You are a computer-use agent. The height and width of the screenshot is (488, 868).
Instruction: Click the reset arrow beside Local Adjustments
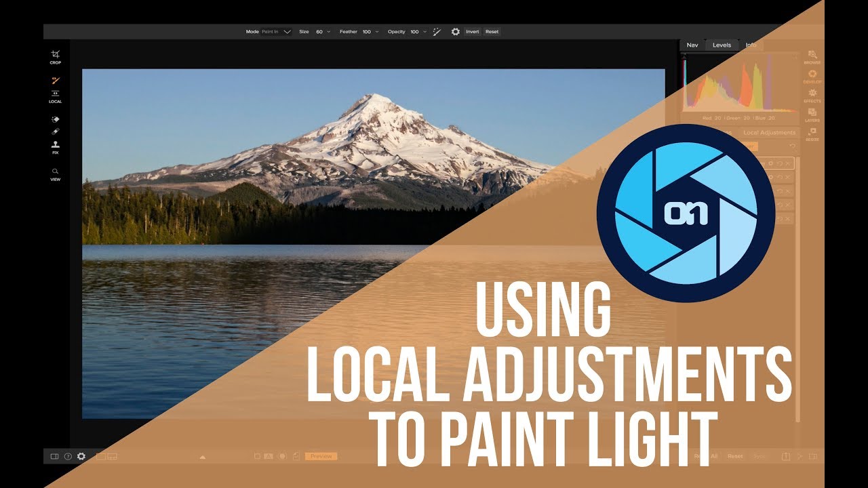(x=792, y=146)
